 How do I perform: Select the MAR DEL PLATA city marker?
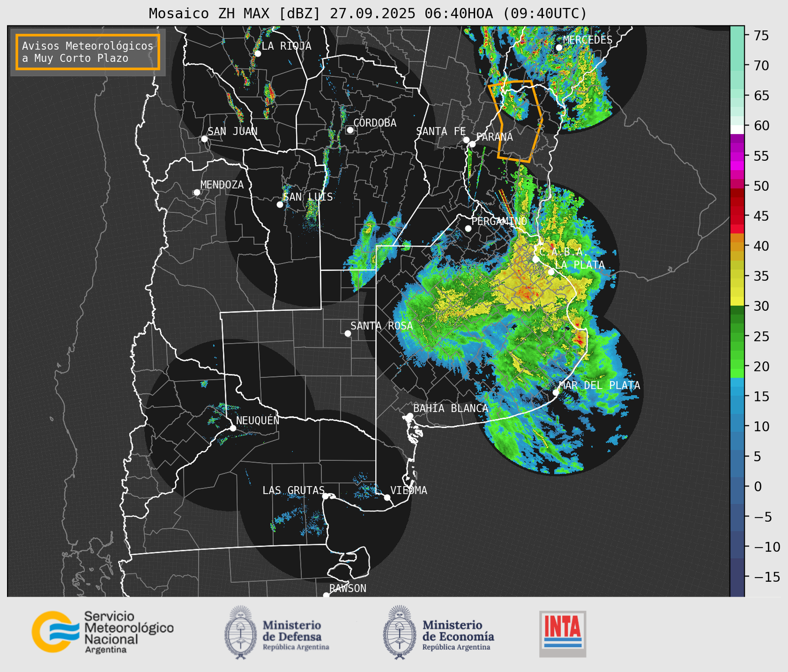(555, 393)
